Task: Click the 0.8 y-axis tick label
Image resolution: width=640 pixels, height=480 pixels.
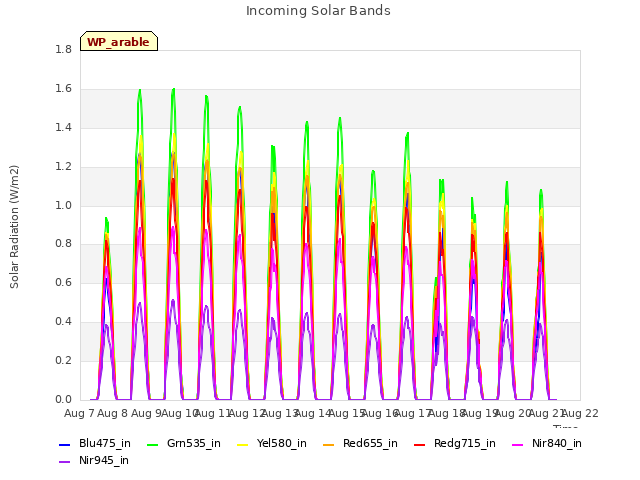Action: pos(63,244)
